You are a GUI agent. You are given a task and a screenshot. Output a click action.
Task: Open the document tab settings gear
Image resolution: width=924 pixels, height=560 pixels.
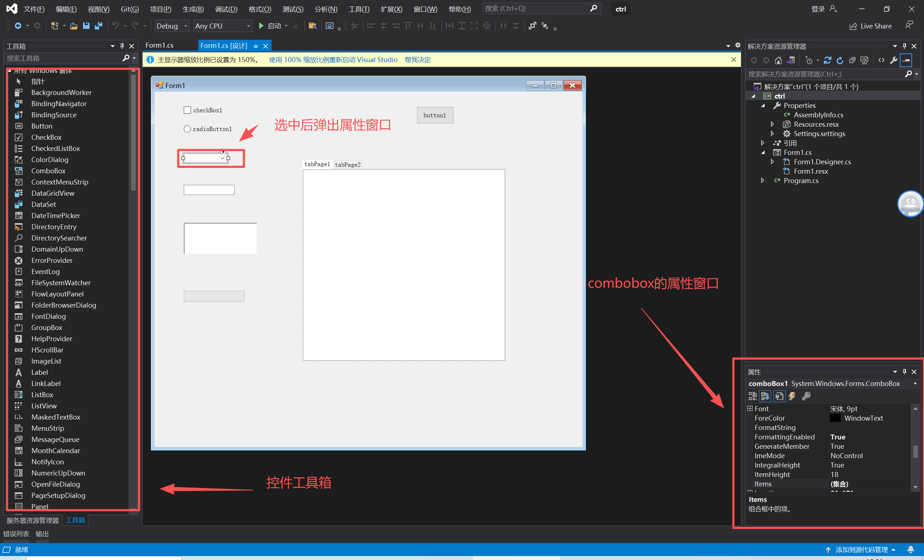[x=738, y=45]
